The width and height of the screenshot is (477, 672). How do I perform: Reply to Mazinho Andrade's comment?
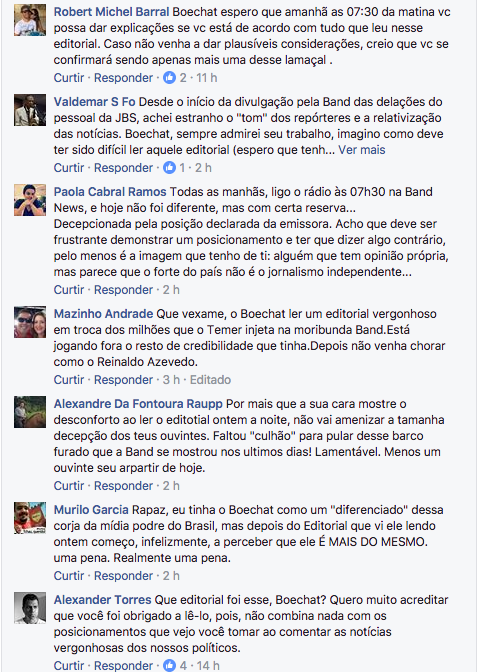pos(123,380)
